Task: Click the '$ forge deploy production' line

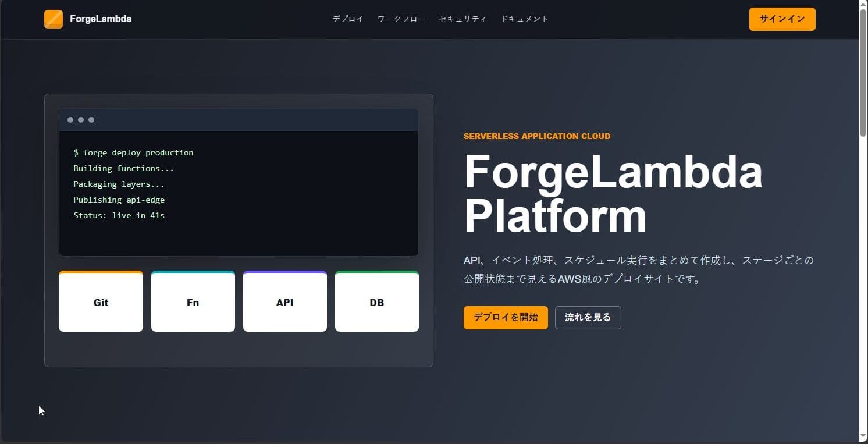Action: point(133,152)
